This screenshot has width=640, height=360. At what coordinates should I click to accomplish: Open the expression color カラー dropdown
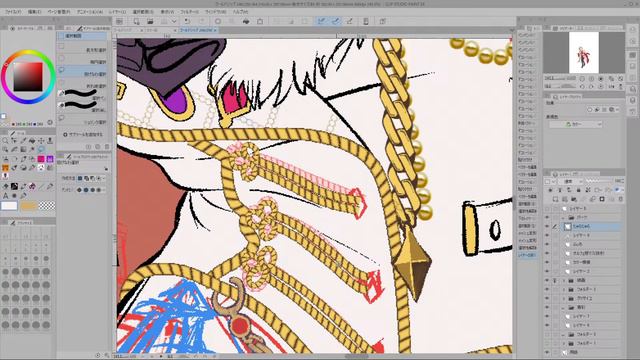point(575,124)
